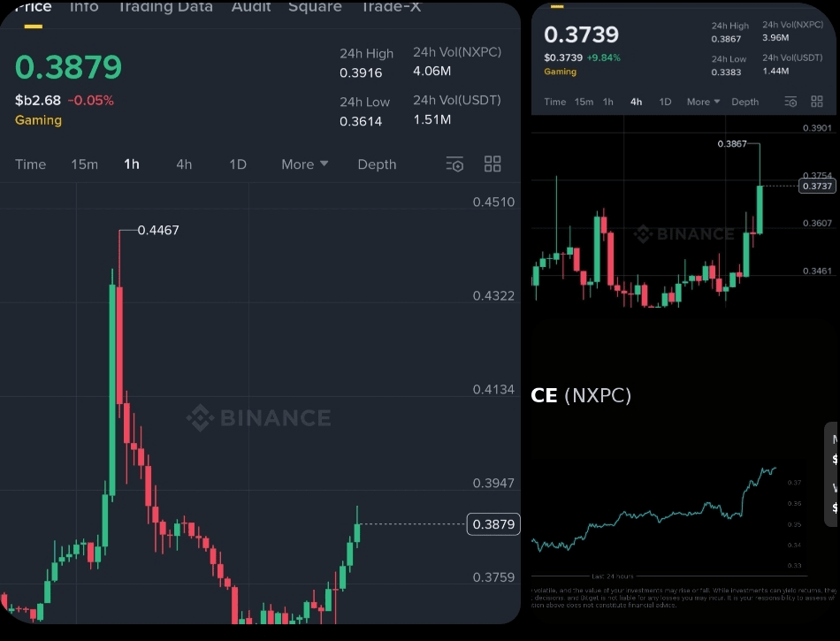The width and height of the screenshot is (840, 641).
Task: Click 24h Vol(NXPC) value 4.06M
Action: pos(432,72)
